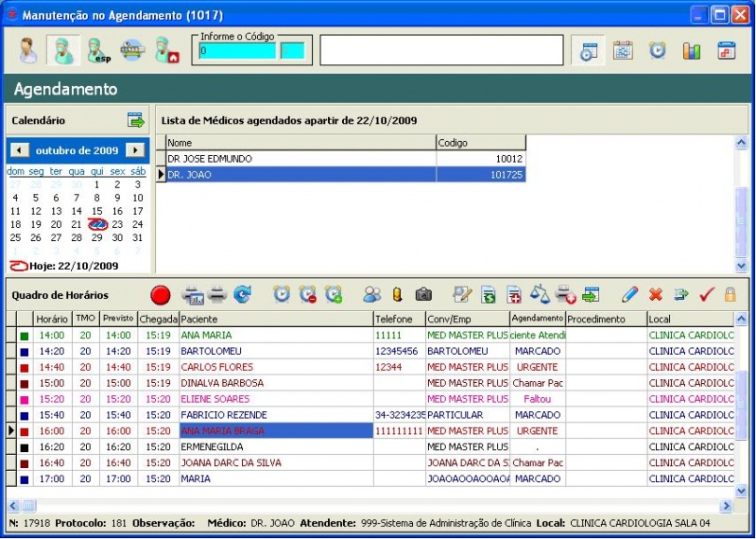This screenshot has width=756, height=539.
Task: Click the alarm clock icon in top toolbar
Action: click(x=657, y=50)
